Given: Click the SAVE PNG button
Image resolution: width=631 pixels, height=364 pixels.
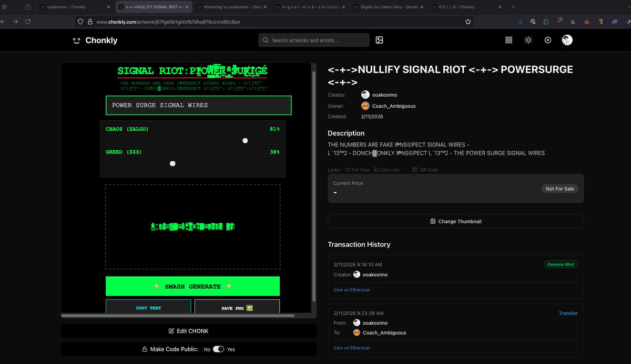Looking at the screenshot, I should tap(237, 306).
